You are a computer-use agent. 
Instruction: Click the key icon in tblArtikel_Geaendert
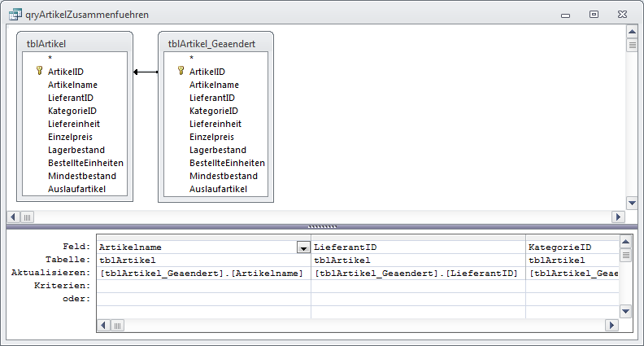tap(181, 71)
